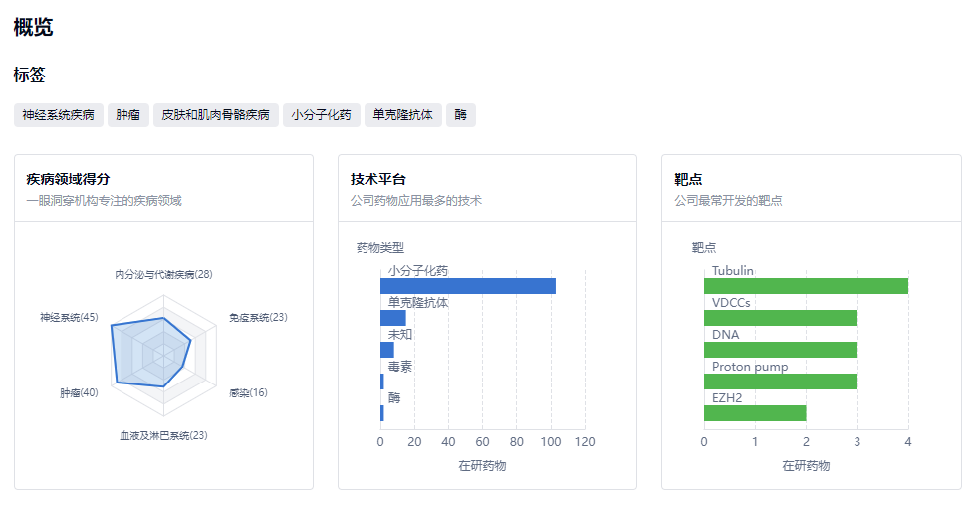The image size is (980, 511).
Task: Select the 肿瘤 tag under 标签
Action: [127, 115]
